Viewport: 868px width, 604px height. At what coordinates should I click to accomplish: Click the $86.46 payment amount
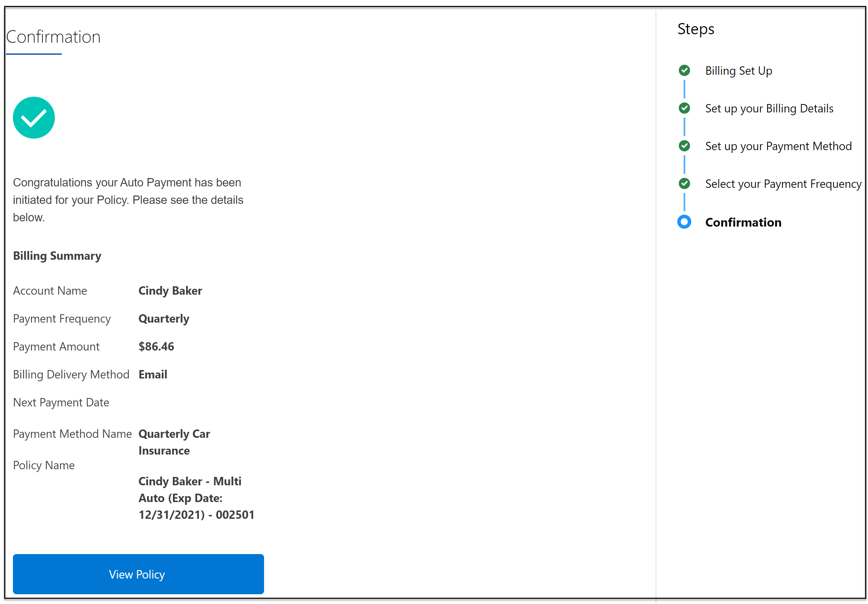tap(156, 347)
